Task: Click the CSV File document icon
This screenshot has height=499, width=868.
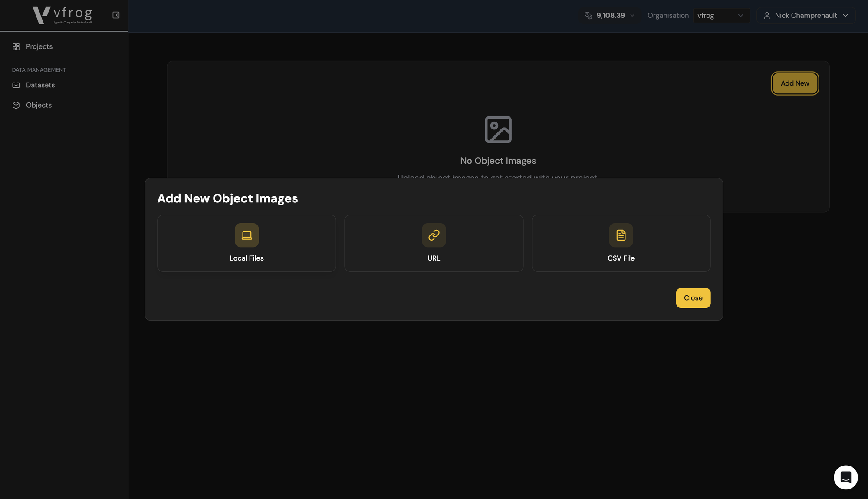Action: point(621,235)
